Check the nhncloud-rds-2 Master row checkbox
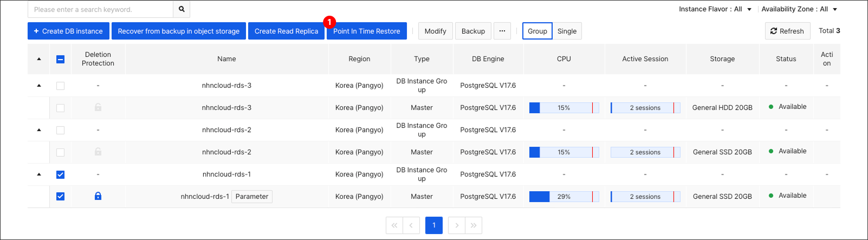Viewport: 868px width, 240px height. tap(60, 152)
